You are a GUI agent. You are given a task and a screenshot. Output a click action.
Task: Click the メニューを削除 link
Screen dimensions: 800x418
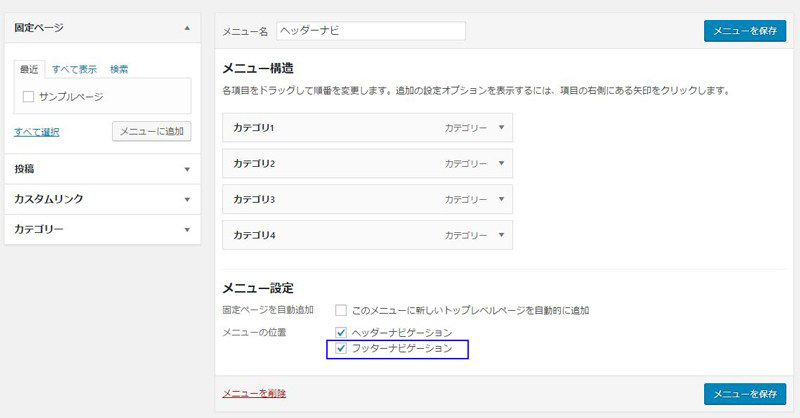(x=254, y=393)
